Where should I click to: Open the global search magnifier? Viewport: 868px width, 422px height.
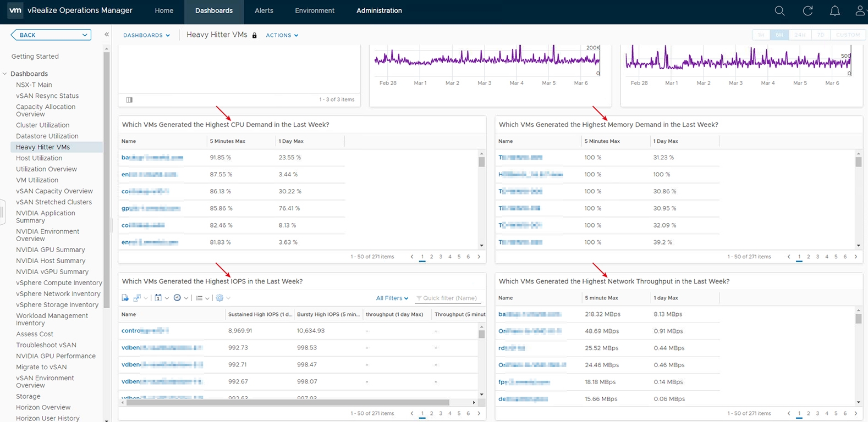pyautogui.click(x=779, y=10)
